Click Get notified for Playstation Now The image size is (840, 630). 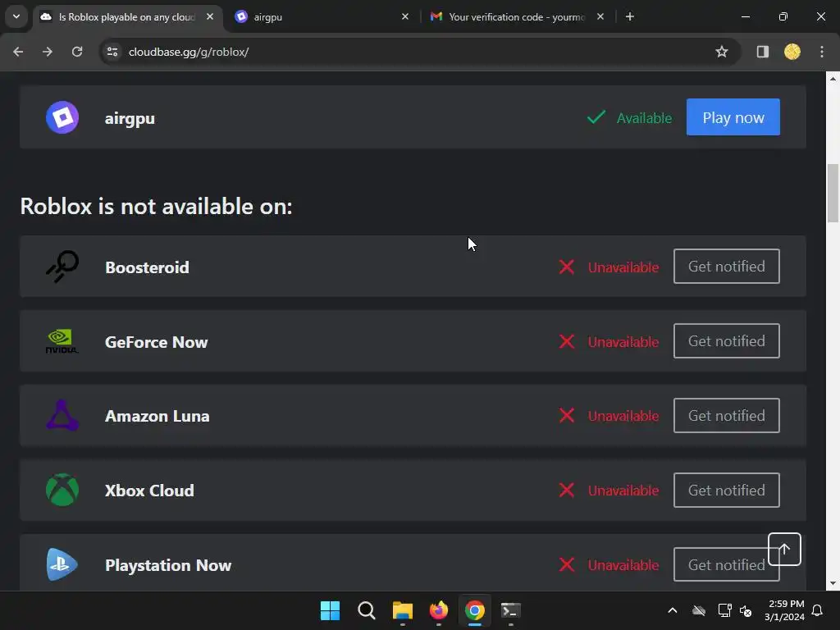coord(720,564)
